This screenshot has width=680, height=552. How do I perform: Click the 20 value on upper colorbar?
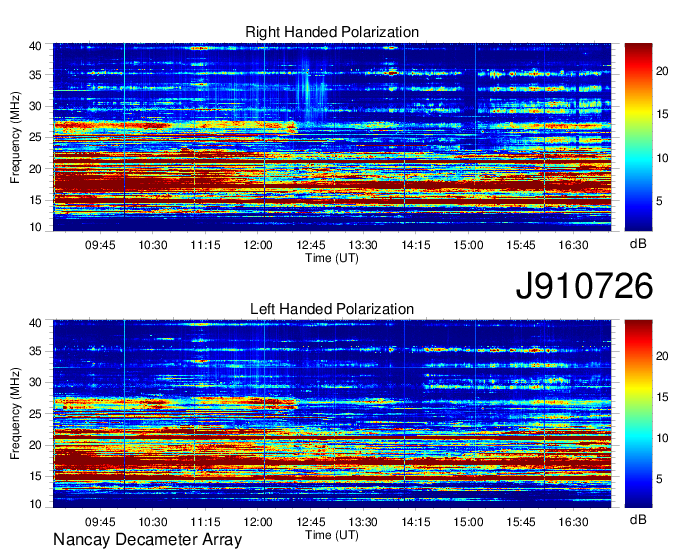coord(662,71)
